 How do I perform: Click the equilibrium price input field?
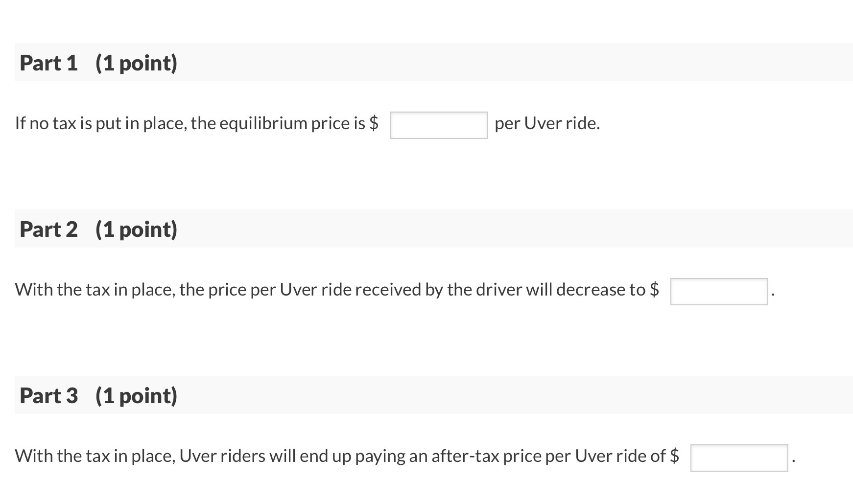439,125
